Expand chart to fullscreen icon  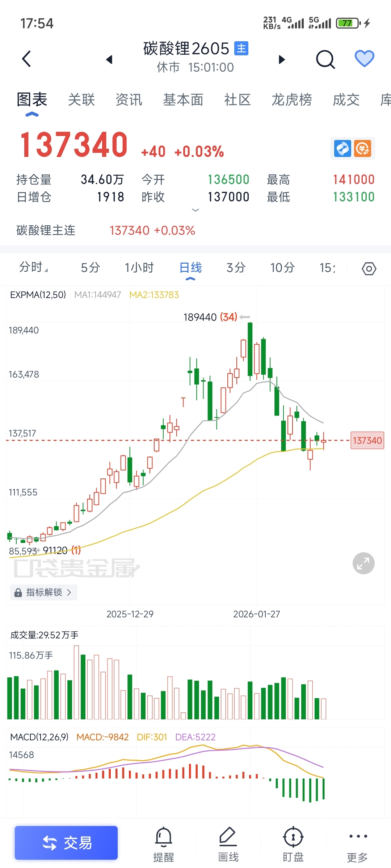(363, 563)
